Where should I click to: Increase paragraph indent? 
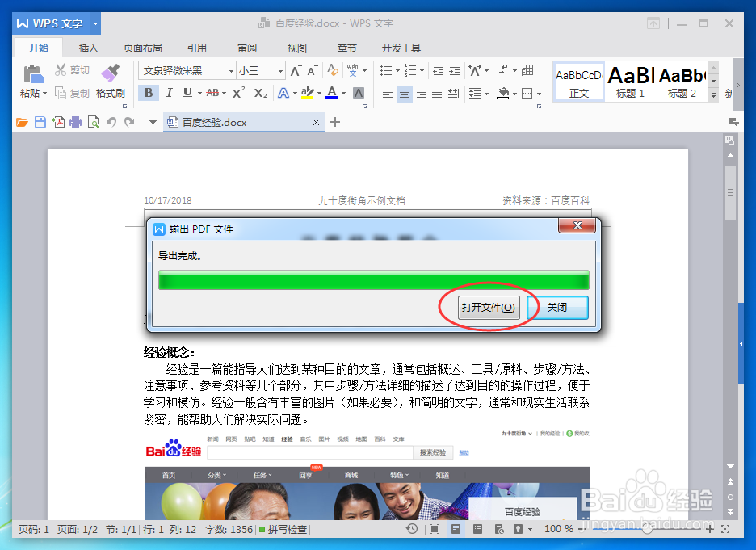click(455, 70)
